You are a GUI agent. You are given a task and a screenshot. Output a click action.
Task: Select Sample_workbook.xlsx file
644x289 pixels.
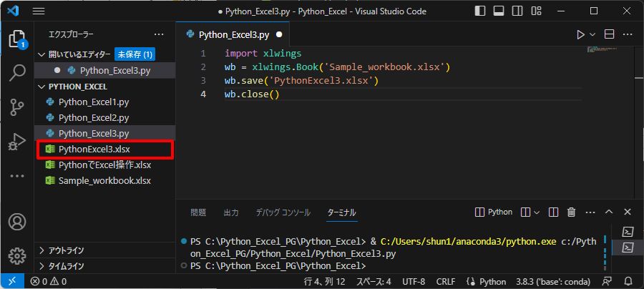tap(104, 180)
